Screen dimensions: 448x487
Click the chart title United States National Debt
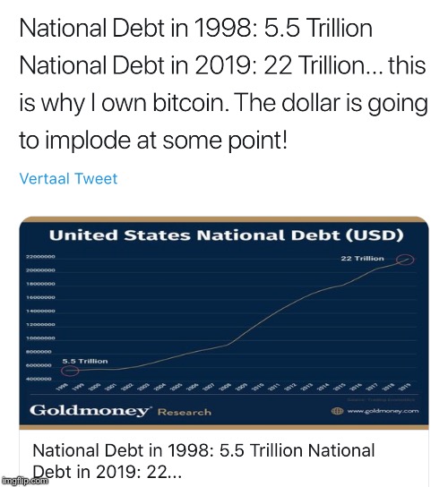point(227,235)
